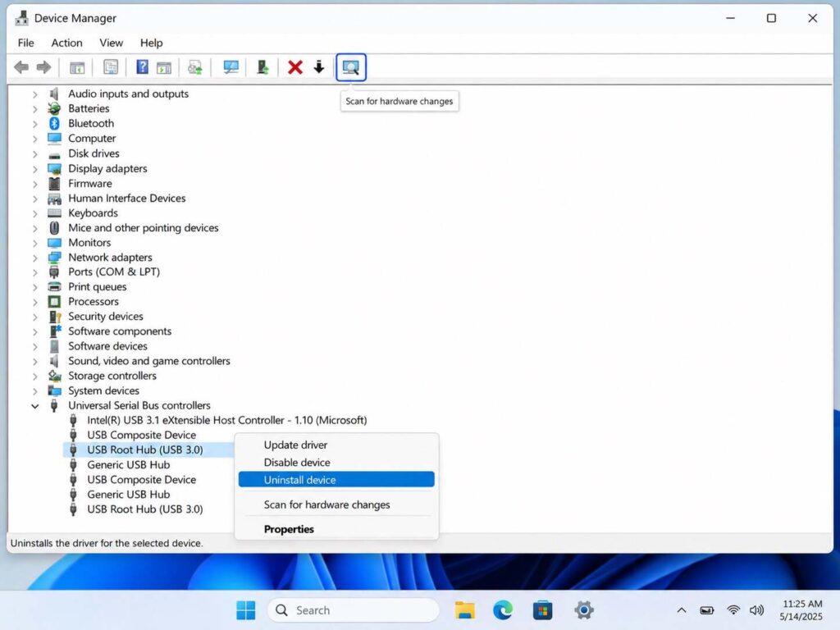Image resolution: width=840 pixels, height=630 pixels.
Task: Expand Ports (COM & LPT) category
Action: (34, 272)
